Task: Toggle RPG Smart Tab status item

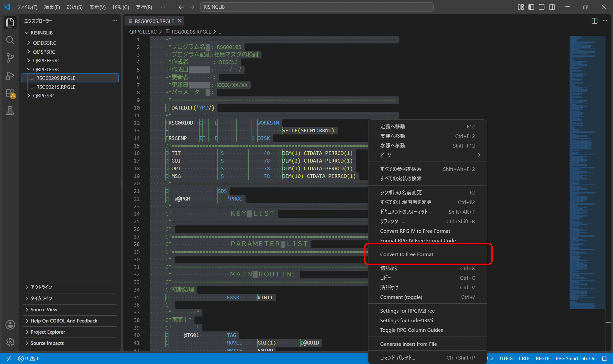Action: pyautogui.click(x=575, y=358)
